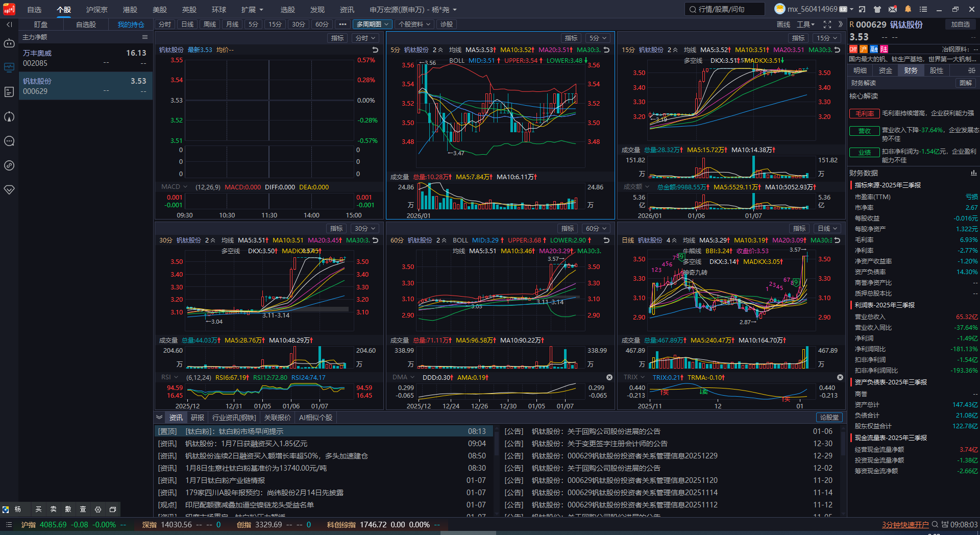Click the 画线 drawing button
The width and height of the screenshot is (980, 535).
point(783,25)
